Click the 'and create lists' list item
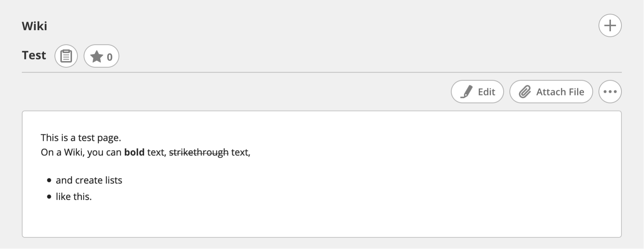 (x=89, y=180)
